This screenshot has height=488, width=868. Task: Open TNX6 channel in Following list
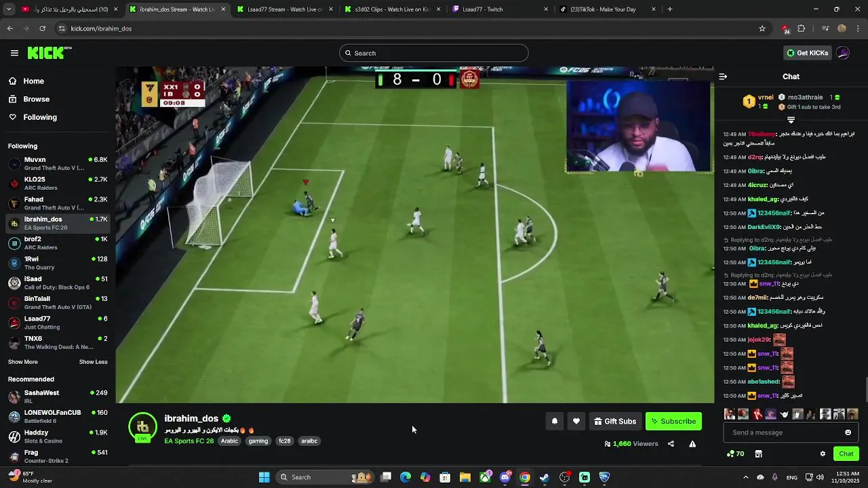coord(58,342)
